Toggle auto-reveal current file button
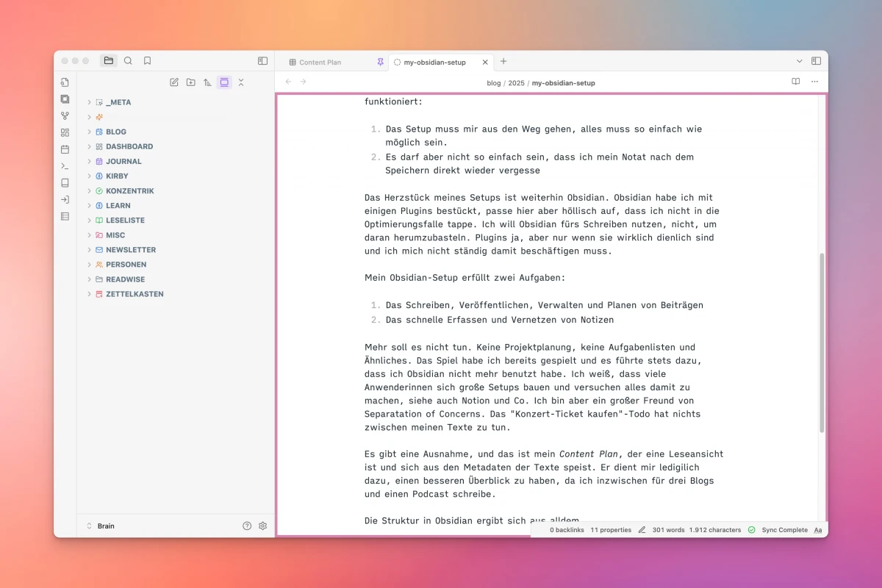Image resolution: width=882 pixels, height=588 pixels. pos(224,82)
